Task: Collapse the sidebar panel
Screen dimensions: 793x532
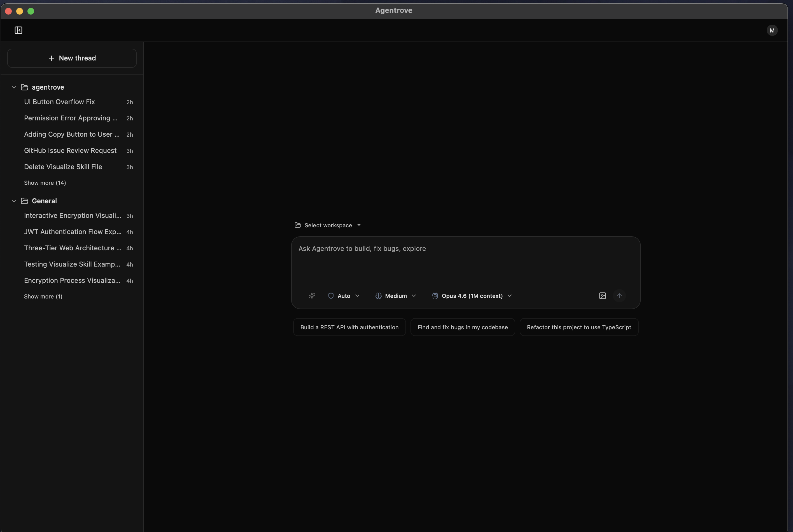Action: [x=18, y=30]
